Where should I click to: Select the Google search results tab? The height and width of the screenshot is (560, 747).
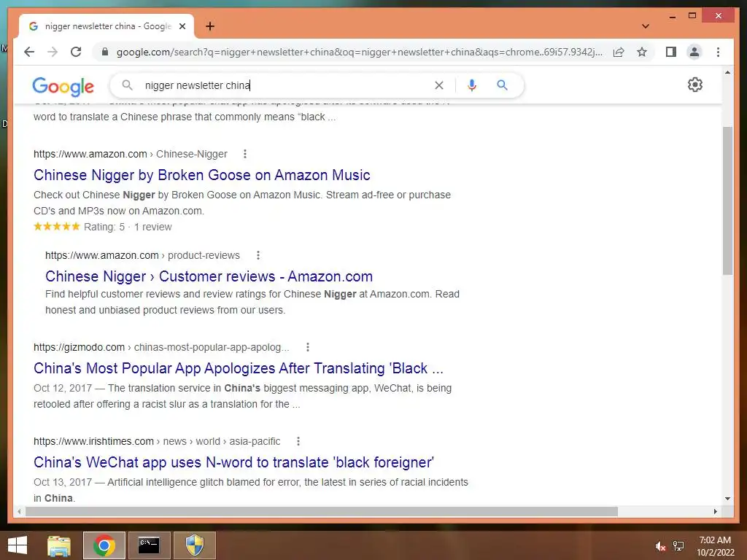pos(107,26)
